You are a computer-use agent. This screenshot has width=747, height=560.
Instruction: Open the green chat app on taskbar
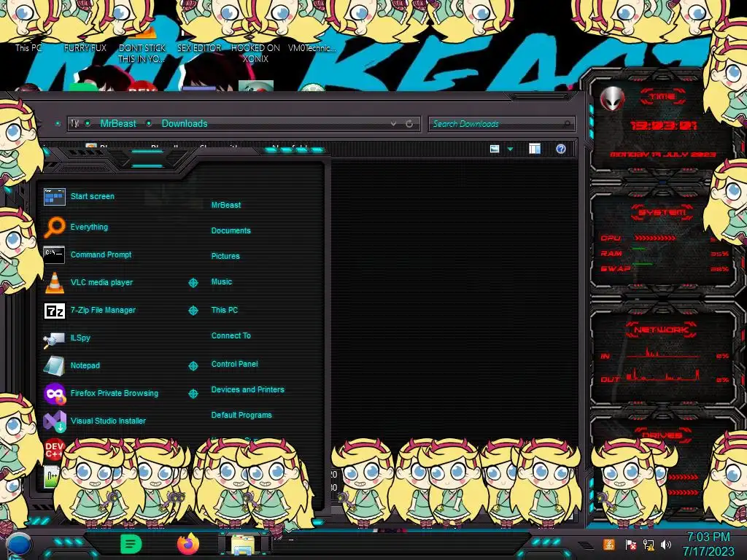(131, 544)
